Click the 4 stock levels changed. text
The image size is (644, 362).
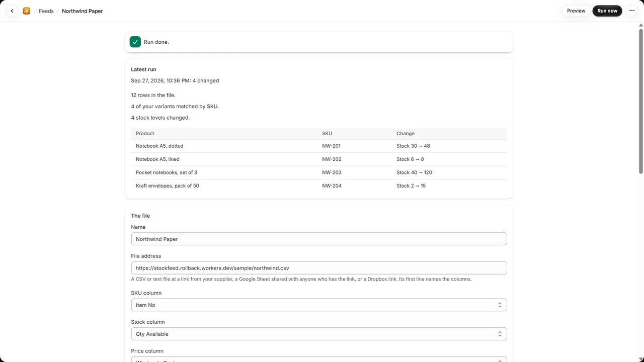pos(160,118)
